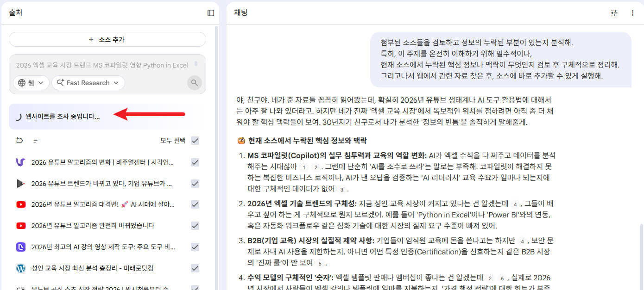The image size is (644, 290).
Task: Click the chat panel vertical scrollbar
Action: pos(642,257)
